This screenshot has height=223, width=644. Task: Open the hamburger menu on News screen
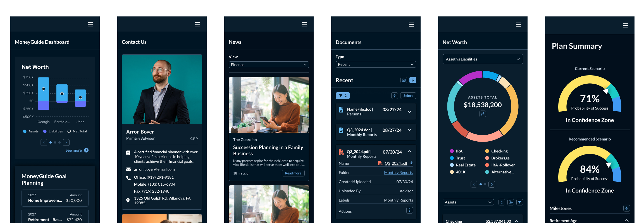click(304, 25)
